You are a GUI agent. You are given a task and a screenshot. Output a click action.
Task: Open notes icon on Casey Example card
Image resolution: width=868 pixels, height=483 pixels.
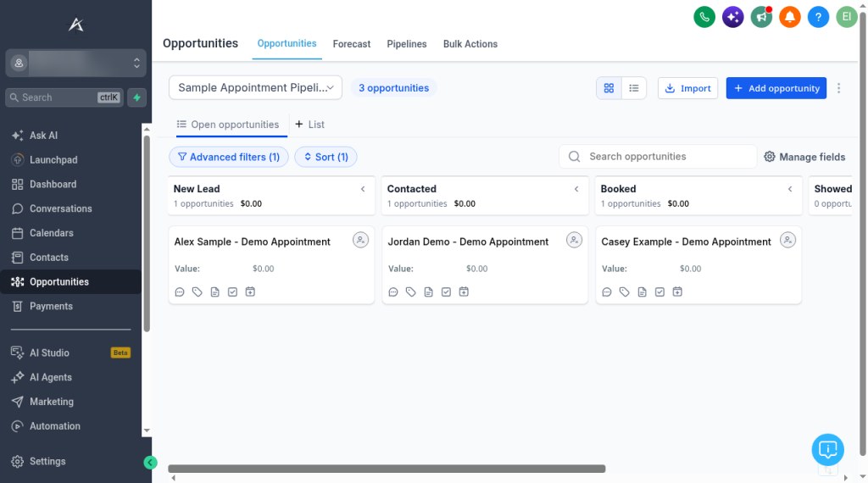643,291
